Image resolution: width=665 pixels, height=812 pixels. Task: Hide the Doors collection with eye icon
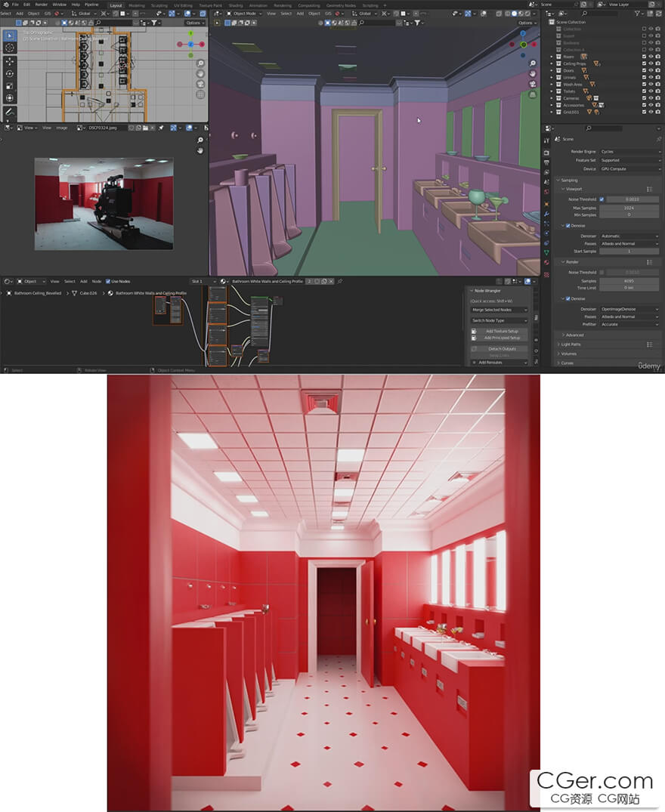(651, 70)
